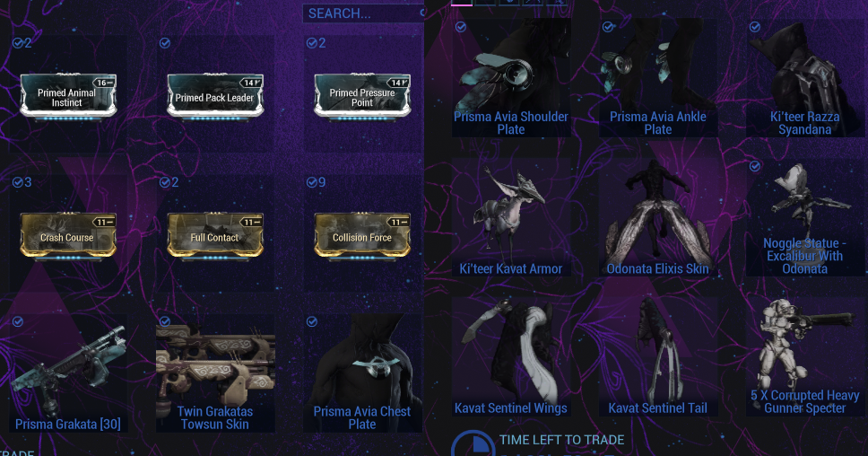This screenshot has width=868, height=456.
Task: Select the Primed Animal Instinct mod card
Action: pyautogui.click(x=68, y=96)
